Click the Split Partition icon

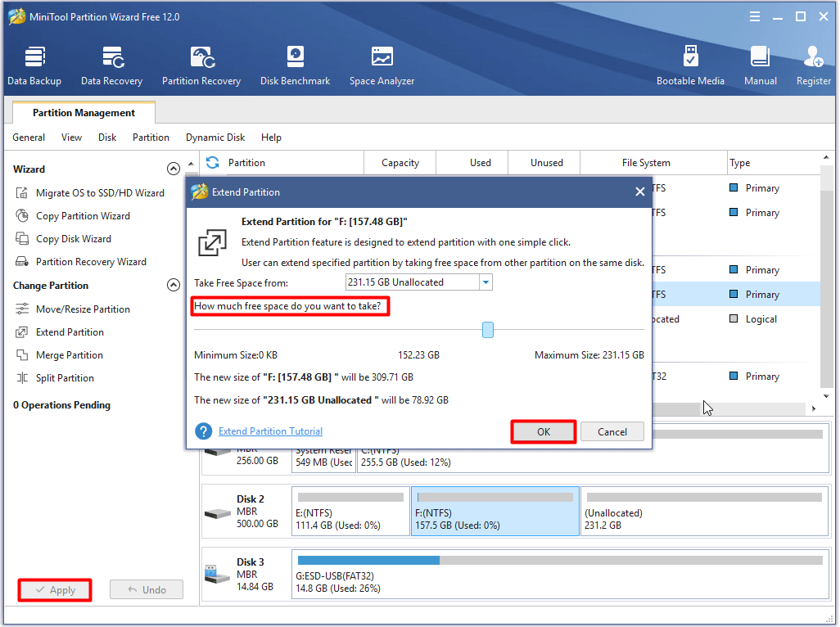click(22, 378)
